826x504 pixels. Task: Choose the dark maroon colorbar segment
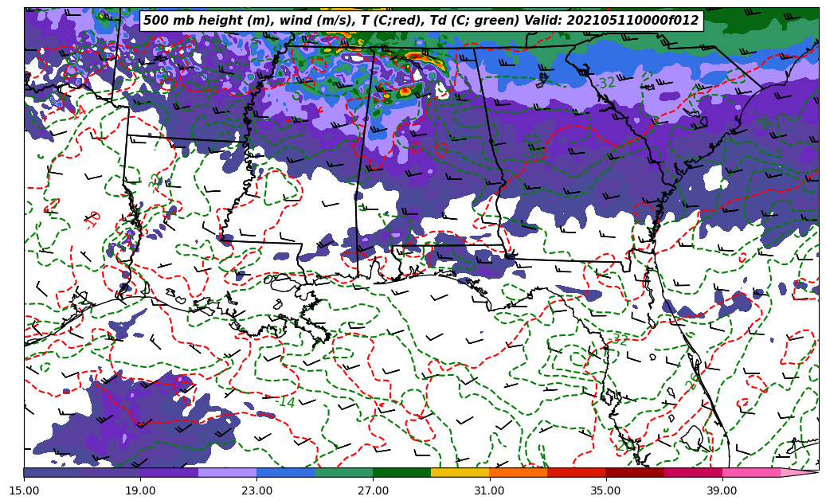pos(634,472)
